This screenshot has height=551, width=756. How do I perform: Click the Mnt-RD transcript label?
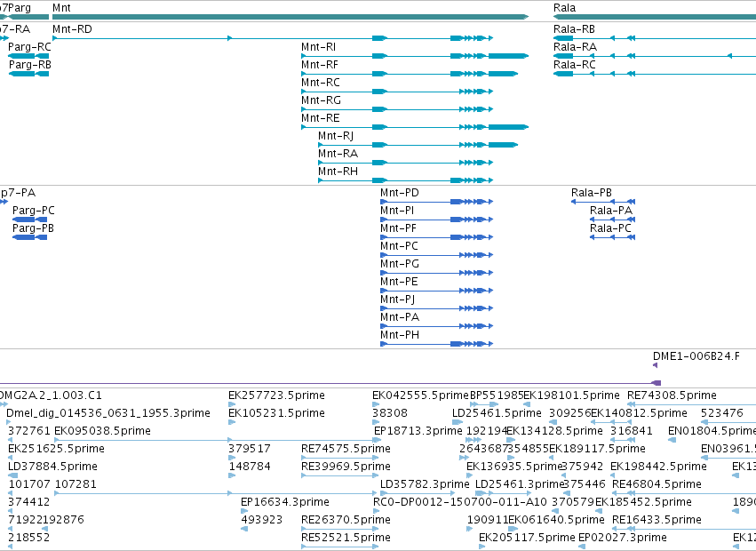click(x=72, y=29)
